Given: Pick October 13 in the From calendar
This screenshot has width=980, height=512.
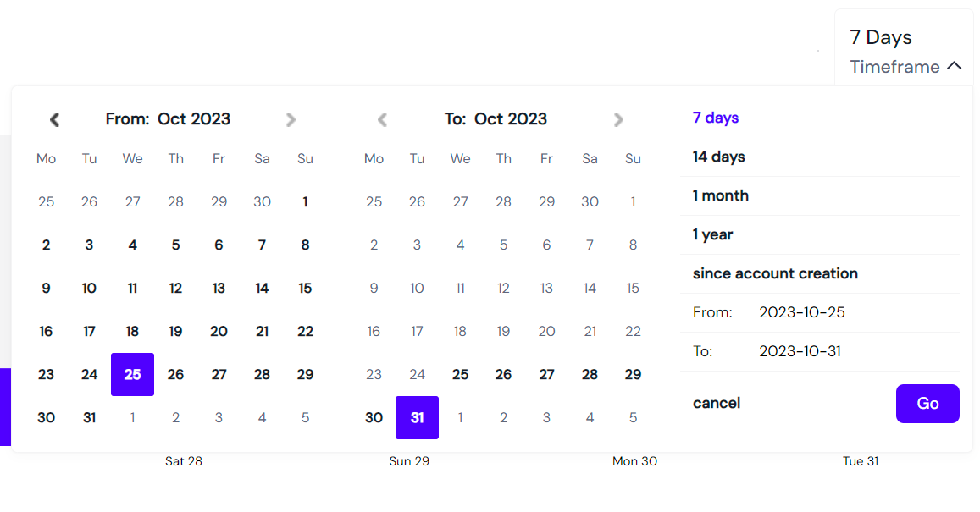Looking at the screenshot, I should click(x=219, y=289).
